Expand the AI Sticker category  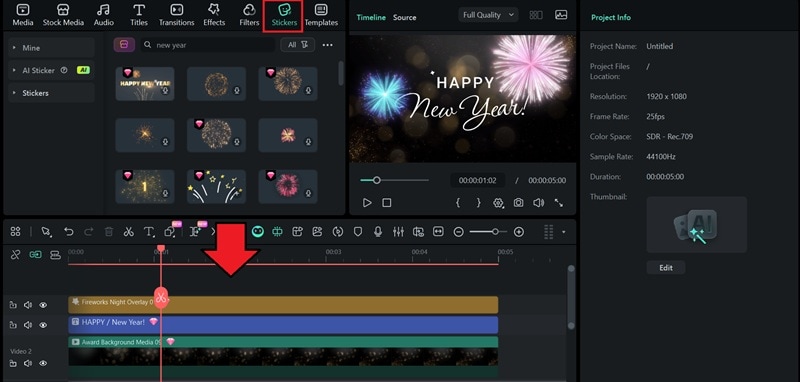coord(51,70)
